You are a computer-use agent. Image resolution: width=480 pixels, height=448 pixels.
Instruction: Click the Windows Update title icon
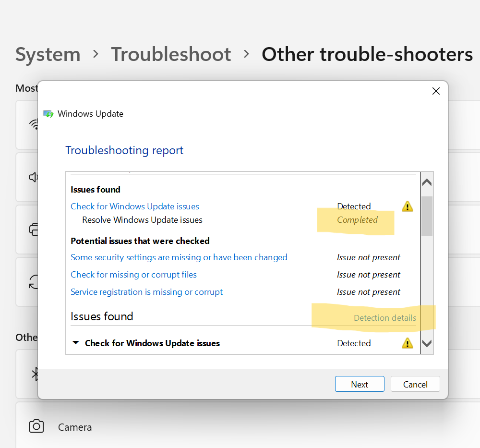coord(48,114)
